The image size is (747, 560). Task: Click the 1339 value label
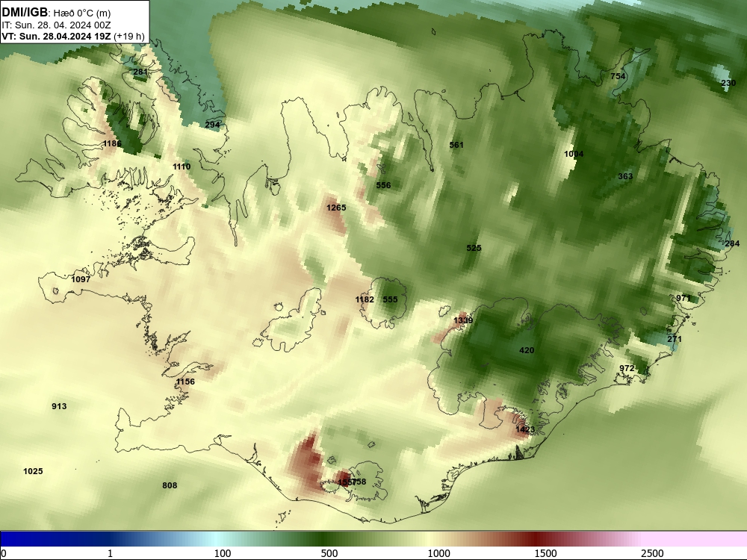(463, 320)
